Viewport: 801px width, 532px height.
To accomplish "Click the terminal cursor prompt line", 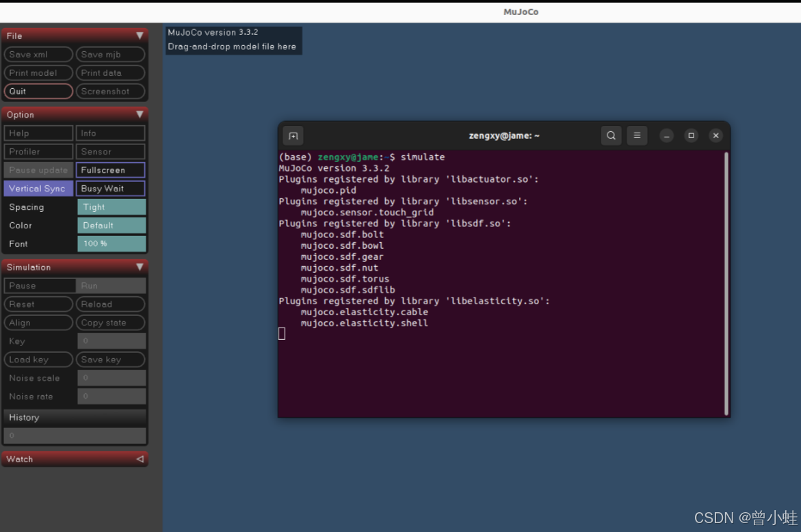I will (x=281, y=334).
